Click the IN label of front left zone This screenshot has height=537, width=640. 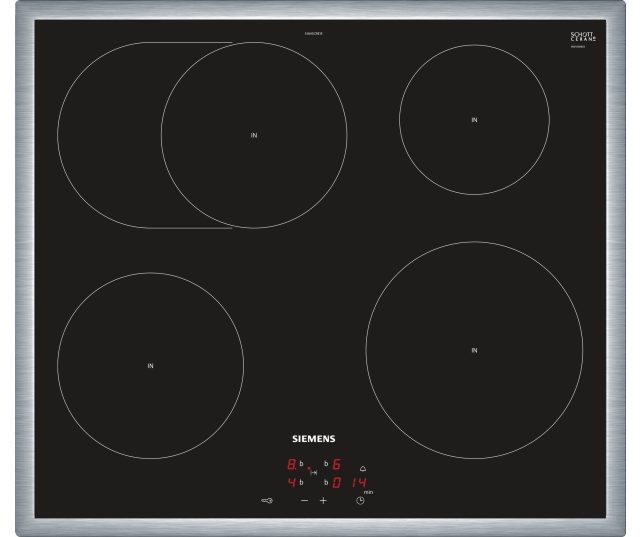(151, 366)
